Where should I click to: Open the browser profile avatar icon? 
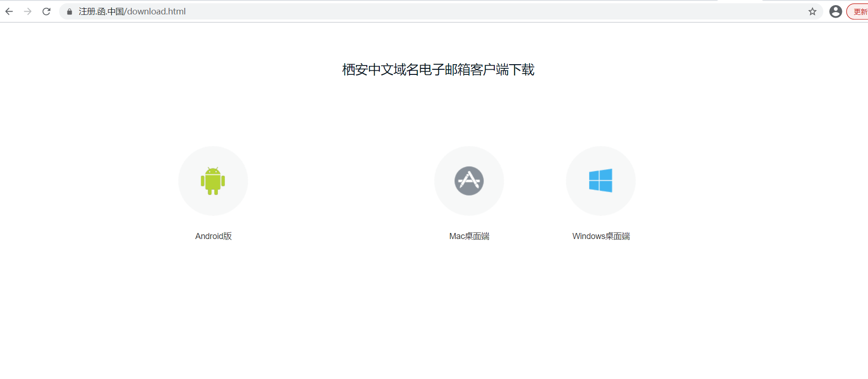836,12
